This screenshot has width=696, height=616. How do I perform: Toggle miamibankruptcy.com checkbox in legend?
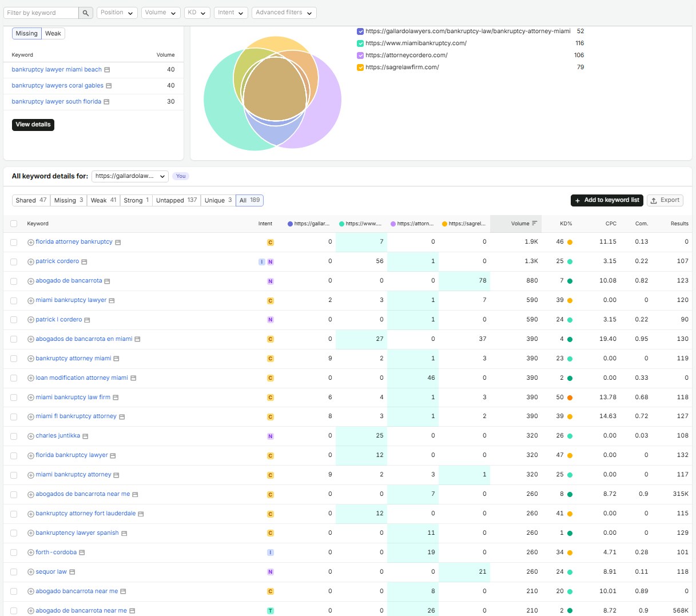(x=360, y=43)
